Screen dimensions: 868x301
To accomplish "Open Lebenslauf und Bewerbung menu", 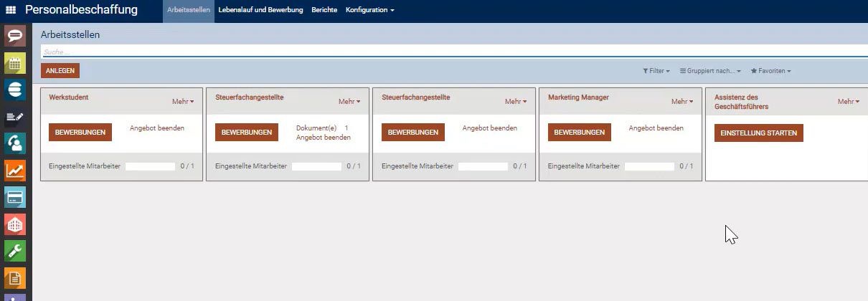I will (x=260, y=11).
